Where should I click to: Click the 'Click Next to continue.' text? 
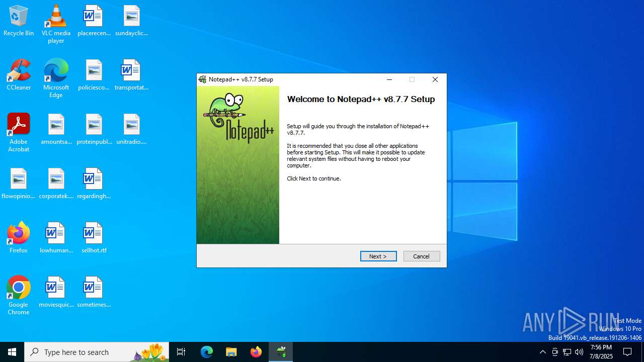(x=314, y=178)
